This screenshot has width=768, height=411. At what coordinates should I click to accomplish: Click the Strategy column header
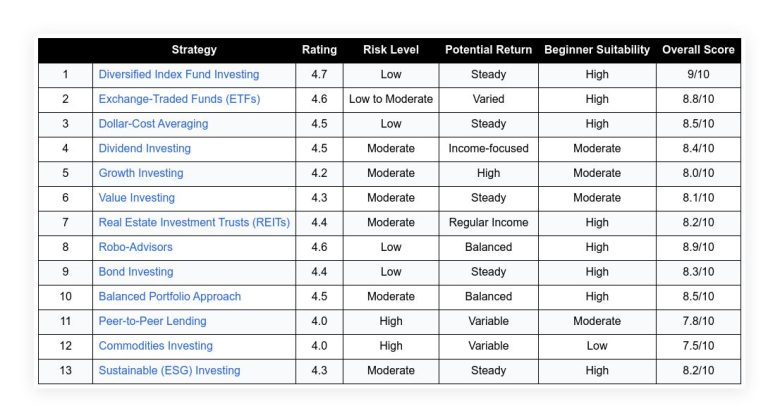coord(194,50)
